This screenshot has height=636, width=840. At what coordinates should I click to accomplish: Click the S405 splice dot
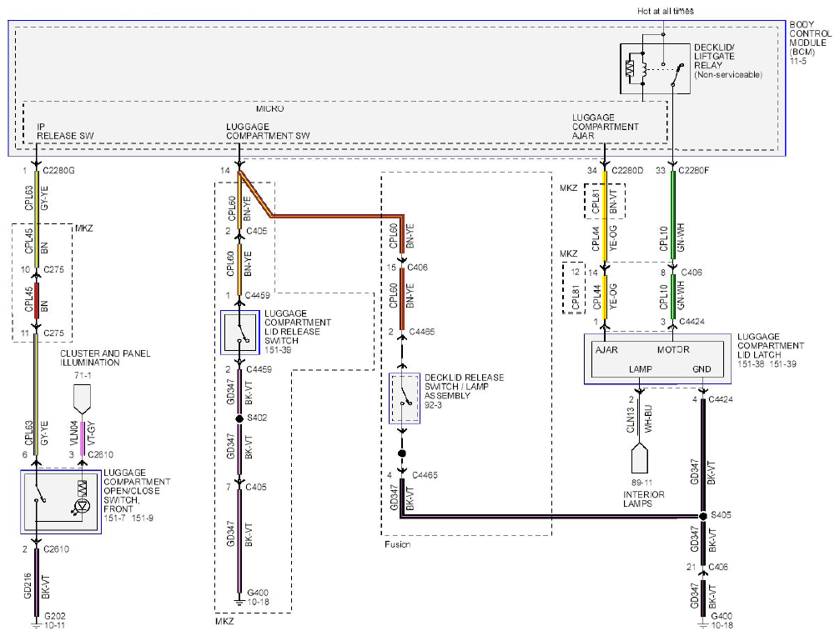coord(703,516)
